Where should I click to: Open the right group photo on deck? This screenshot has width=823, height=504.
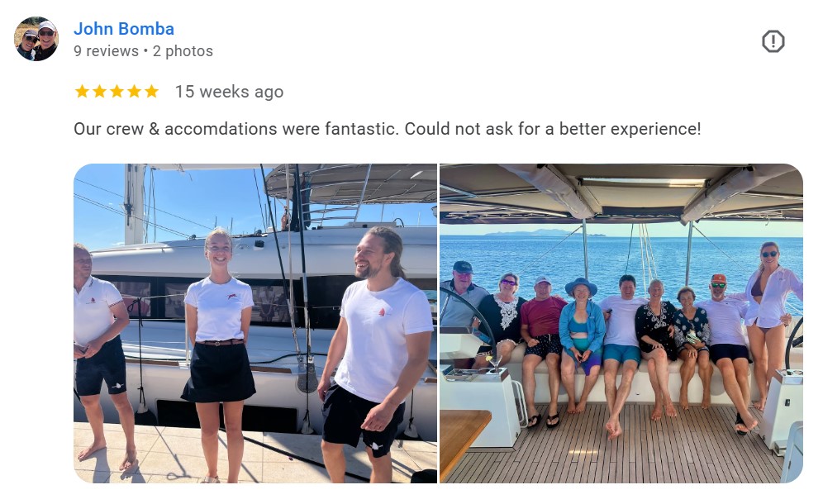pos(621,323)
